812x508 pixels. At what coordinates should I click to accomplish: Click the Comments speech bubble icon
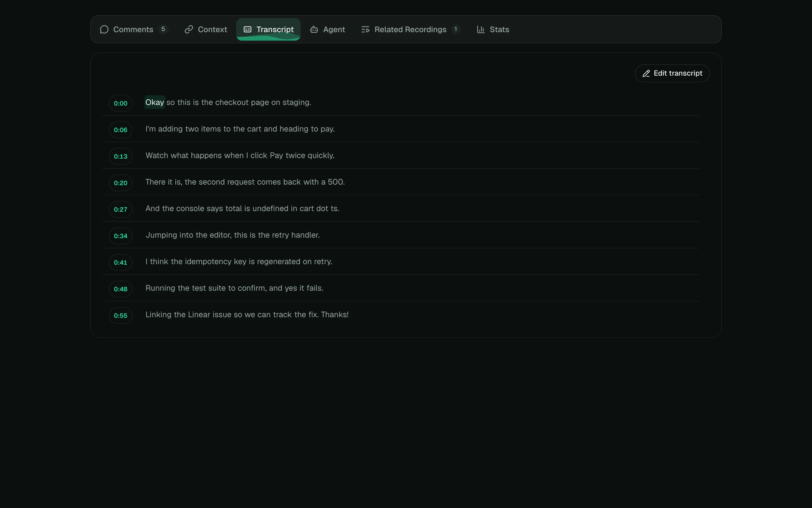(x=104, y=30)
